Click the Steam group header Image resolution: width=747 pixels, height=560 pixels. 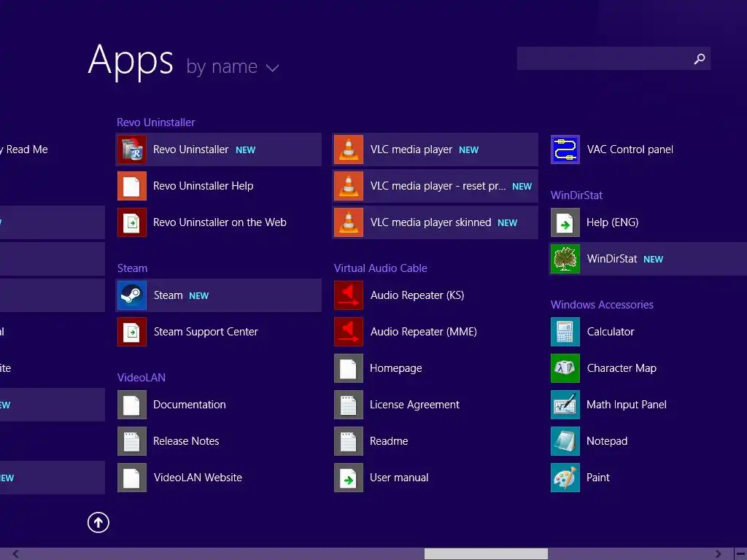tap(133, 268)
